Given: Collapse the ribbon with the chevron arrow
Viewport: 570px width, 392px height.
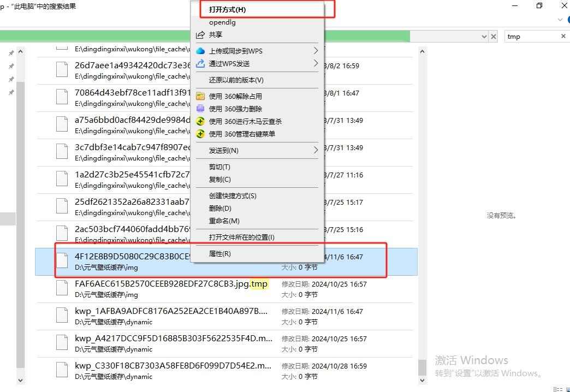Looking at the screenshot, I should tap(560, 19).
